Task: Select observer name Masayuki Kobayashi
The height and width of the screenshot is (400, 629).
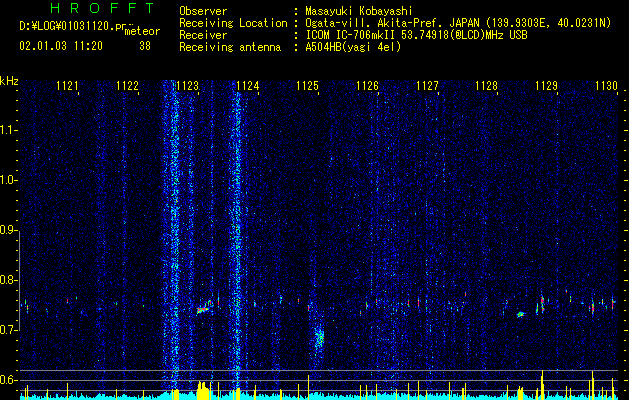Action: point(358,11)
